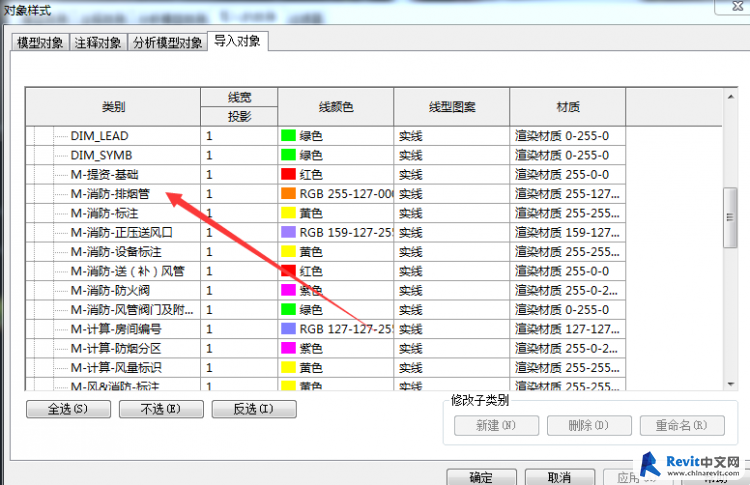The height and width of the screenshot is (485, 750).
Task: Click the 类别 column header
Action: click(x=113, y=107)
